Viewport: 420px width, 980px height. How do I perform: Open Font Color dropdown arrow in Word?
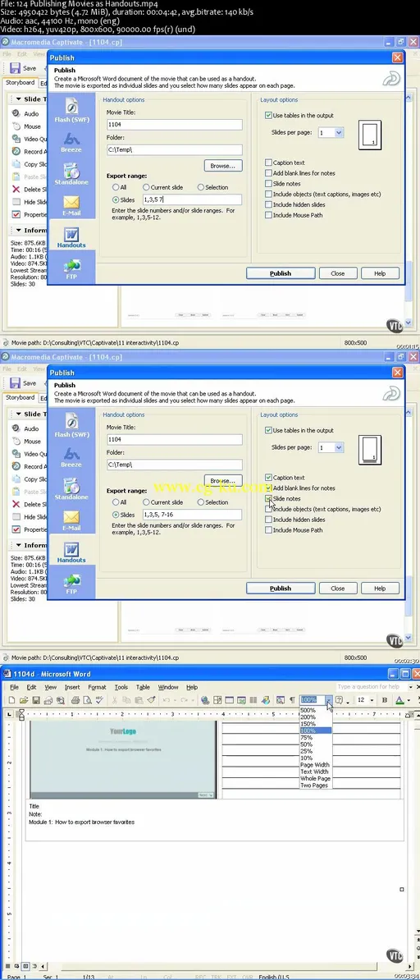pos(409,700)
